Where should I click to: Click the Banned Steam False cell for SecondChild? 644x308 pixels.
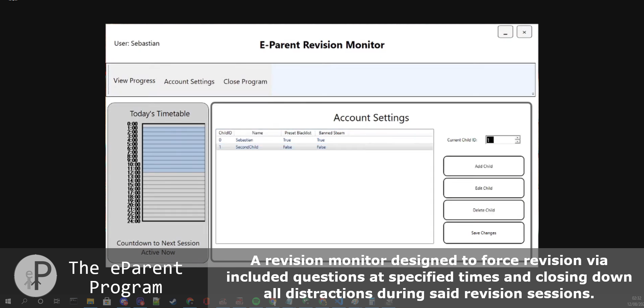coord(321,147)
